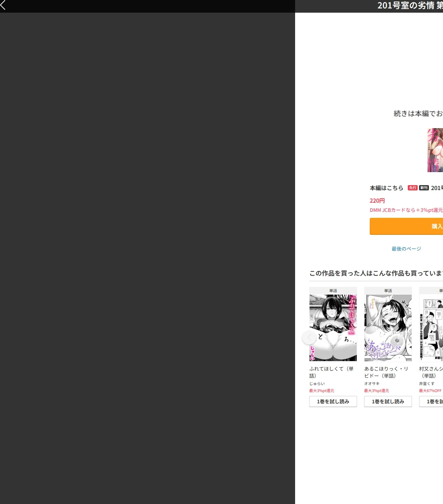The width and height of the screenshot is (443, 504).
Task: Open the main work cover thumbnail
Action: (x=435, y=150)
